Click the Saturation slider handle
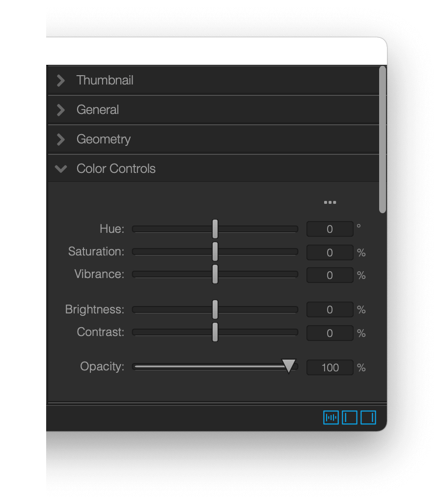Image resolution: width=442 pixels, height=504 pixels. [215, 252]
